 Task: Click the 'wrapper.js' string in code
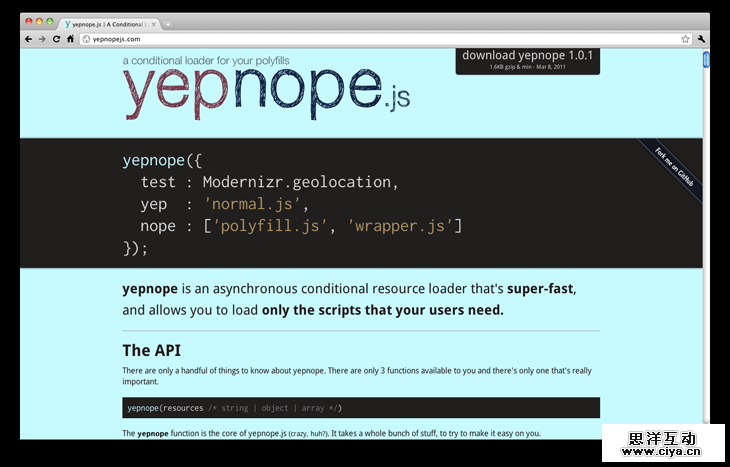(400, 226)
